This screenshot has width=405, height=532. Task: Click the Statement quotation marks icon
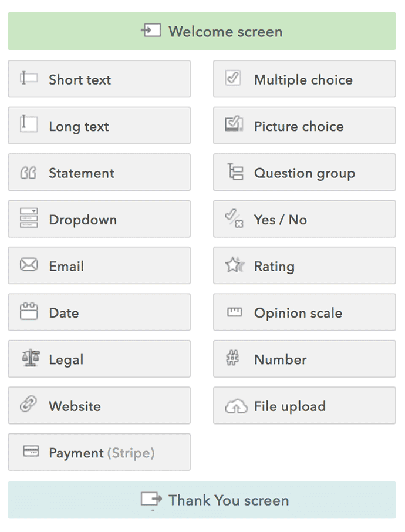click(x=29, y=173)
